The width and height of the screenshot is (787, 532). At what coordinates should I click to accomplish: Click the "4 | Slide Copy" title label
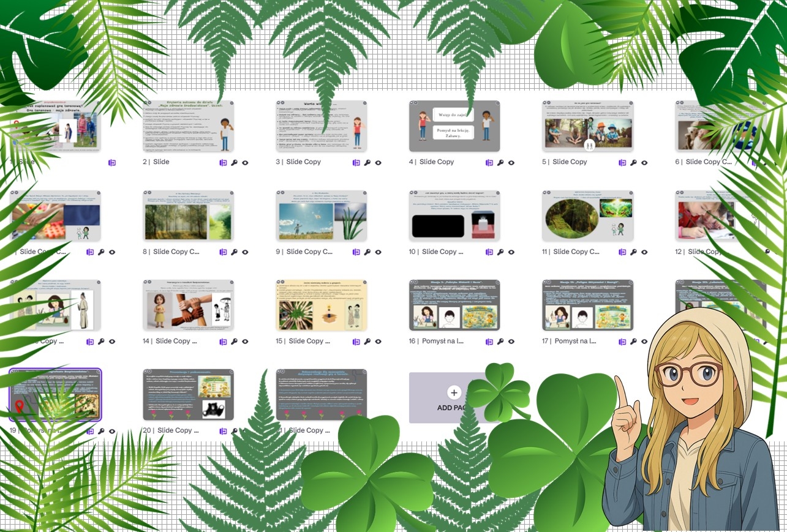(436, 162)
